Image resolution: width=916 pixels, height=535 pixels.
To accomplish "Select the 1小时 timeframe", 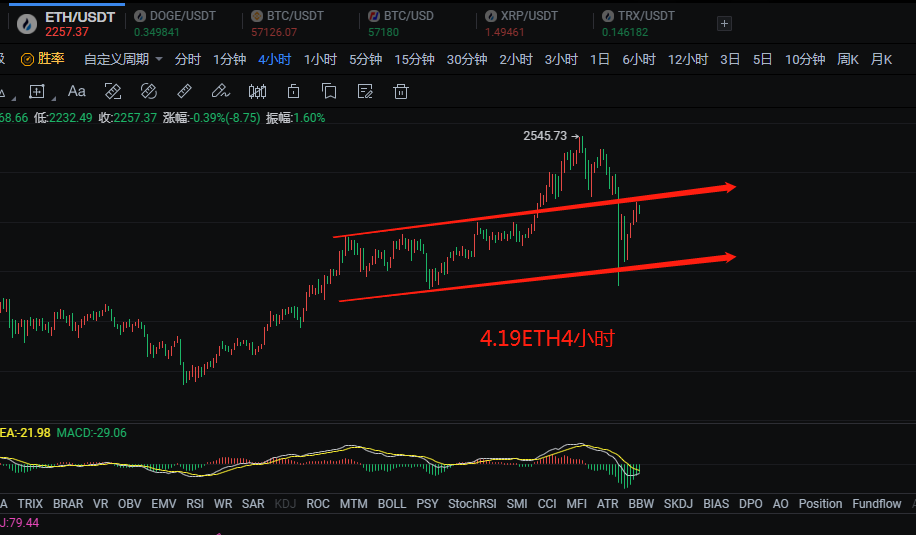I will (320, 59).
